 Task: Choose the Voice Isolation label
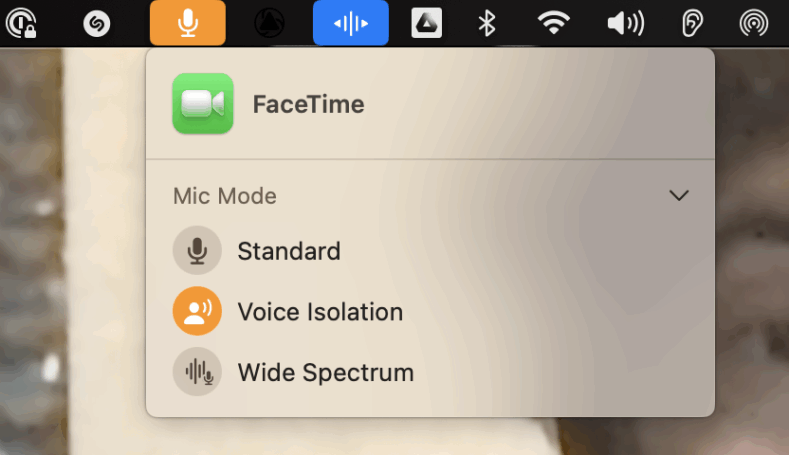coord(321,312)
